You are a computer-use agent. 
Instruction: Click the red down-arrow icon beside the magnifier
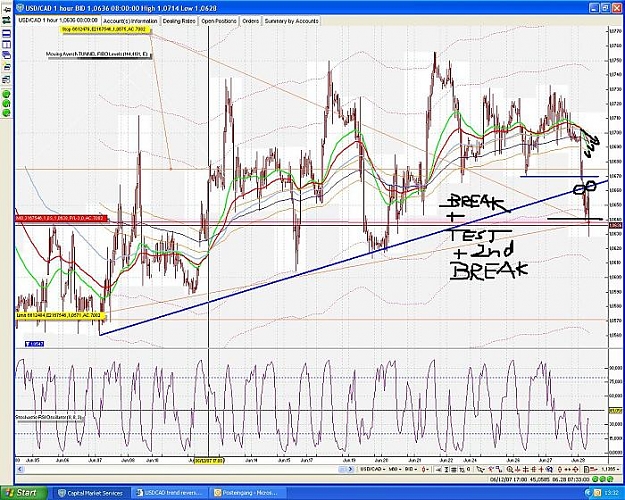[x=517, y=469]
